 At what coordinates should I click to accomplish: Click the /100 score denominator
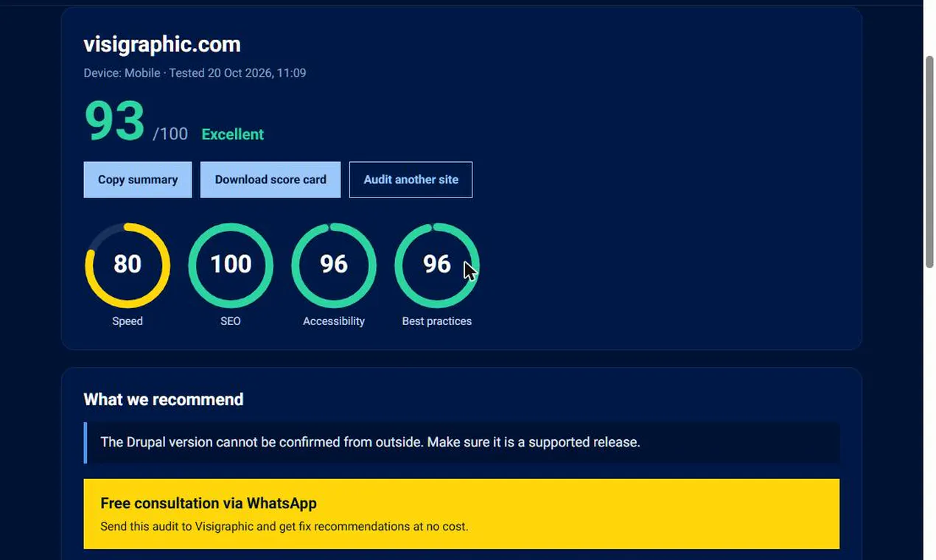pyautogui.click(x=170, y=134)
